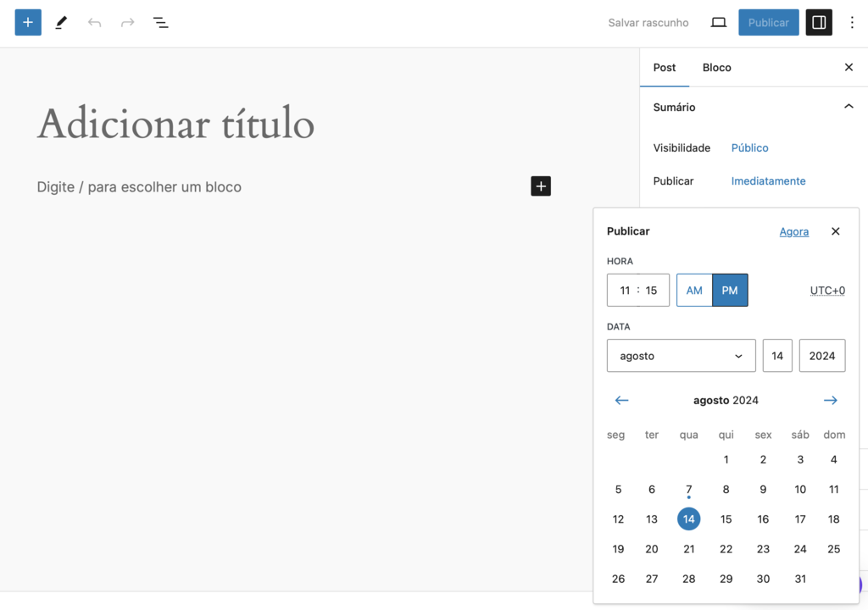This screenshot has height=610, width=868.
Task: Click the Publicar button
Action: (x=768, y=22)
